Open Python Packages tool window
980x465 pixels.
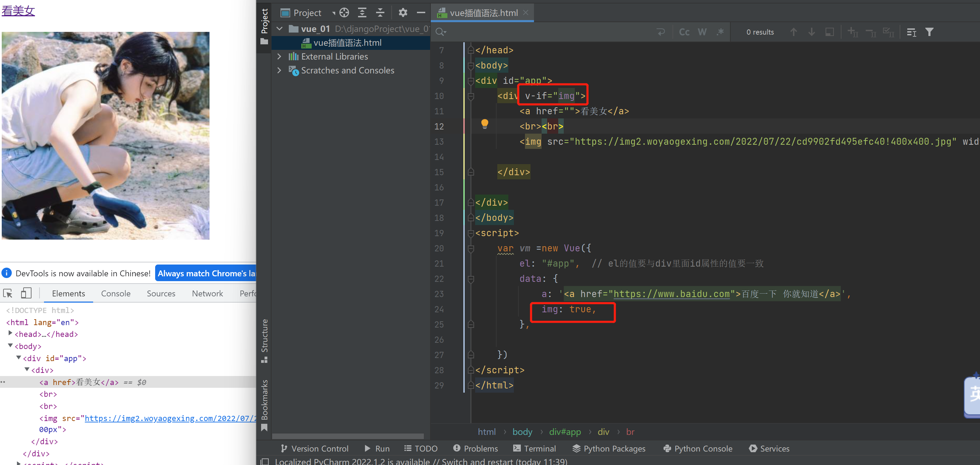tap(609, 448)
